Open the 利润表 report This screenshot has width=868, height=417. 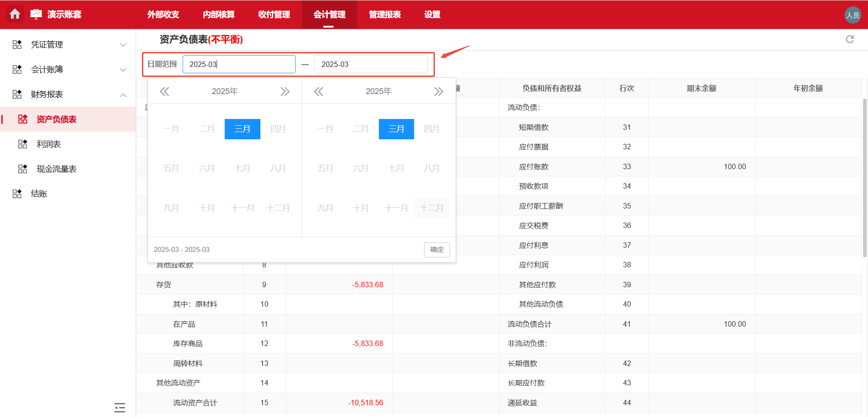pos(23,144)
